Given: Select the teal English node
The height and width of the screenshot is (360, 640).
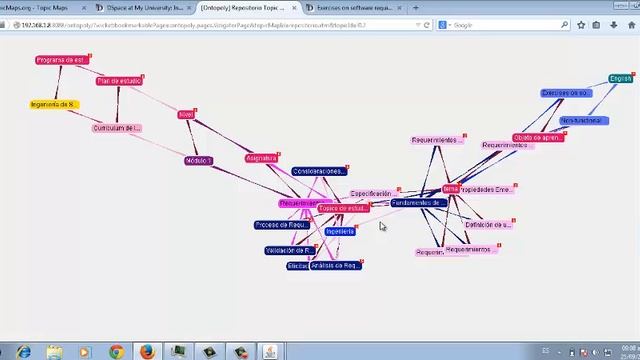Looking at the screenshot, I should pyautogui.click(x=620, y=79).
